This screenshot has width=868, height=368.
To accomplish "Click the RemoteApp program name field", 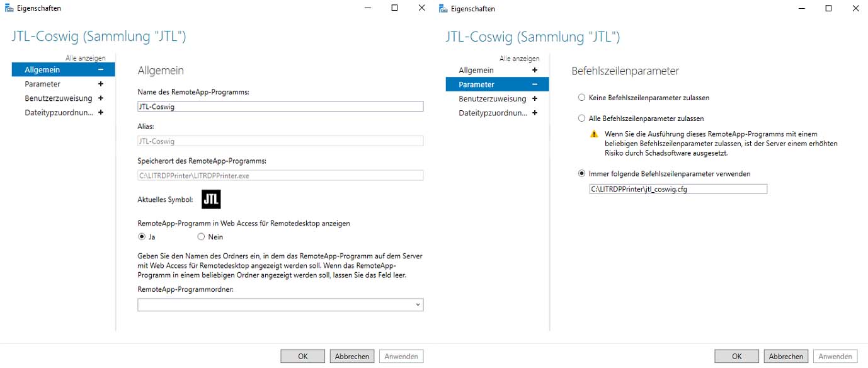I will point(280,106).
